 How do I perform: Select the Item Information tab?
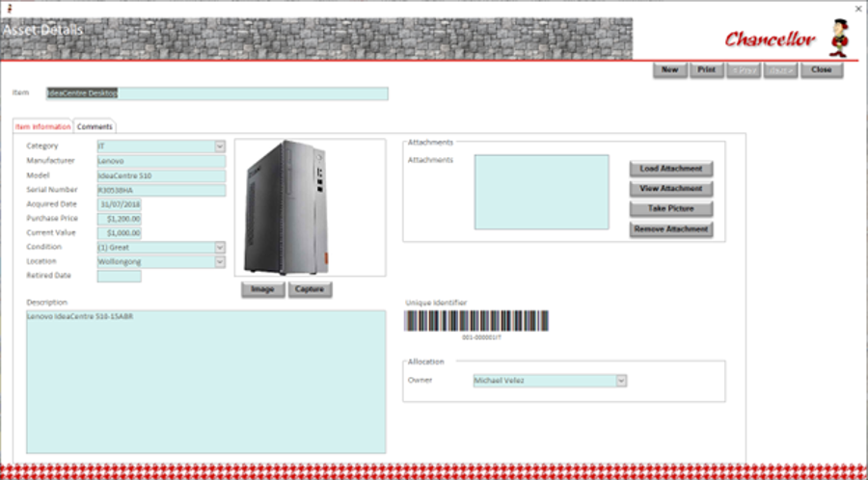[42, 126]
